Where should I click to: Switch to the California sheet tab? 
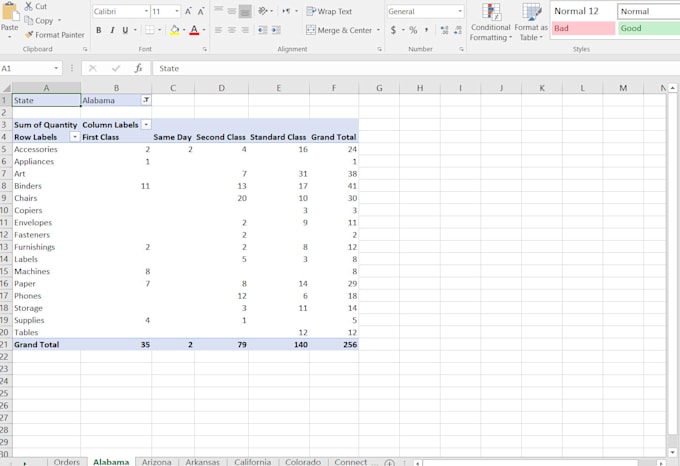click(x=252, y=462)
